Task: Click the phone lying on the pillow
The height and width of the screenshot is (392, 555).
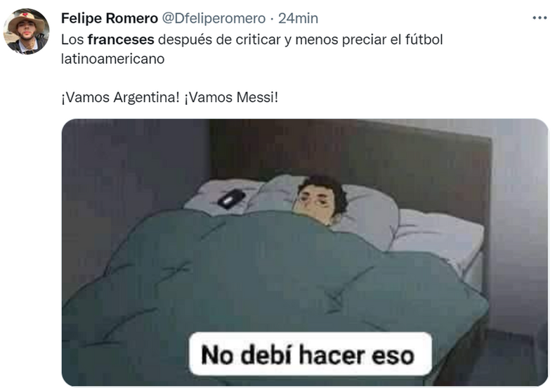Action: pyautogui.click(x=231, y=199)
